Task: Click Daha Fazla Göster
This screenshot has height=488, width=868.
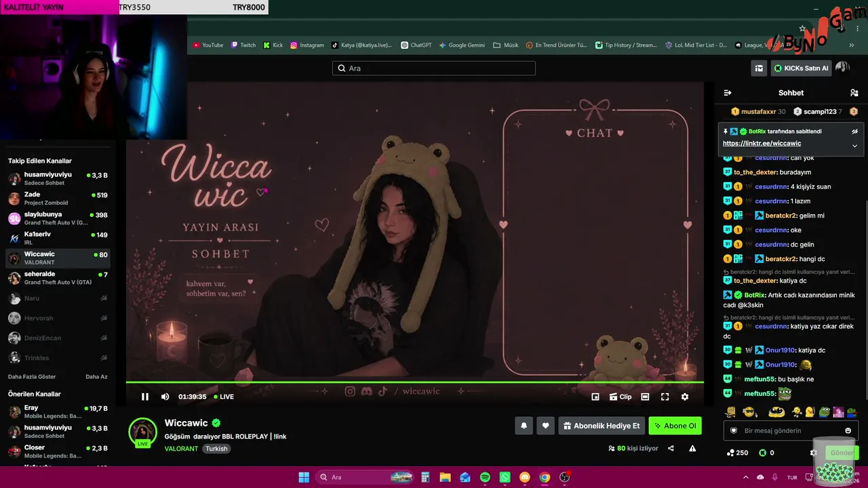Action: pyautogui.click(x=32, y=377)
